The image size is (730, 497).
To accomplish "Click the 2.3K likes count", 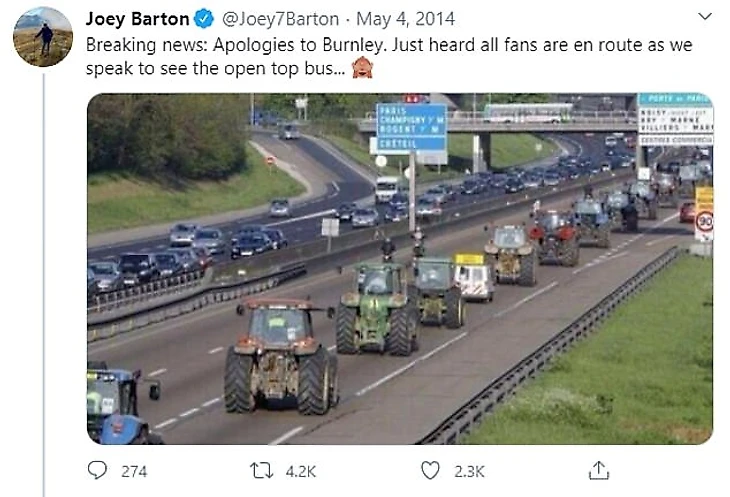I will pyautogui.click(x=469, y=471).
